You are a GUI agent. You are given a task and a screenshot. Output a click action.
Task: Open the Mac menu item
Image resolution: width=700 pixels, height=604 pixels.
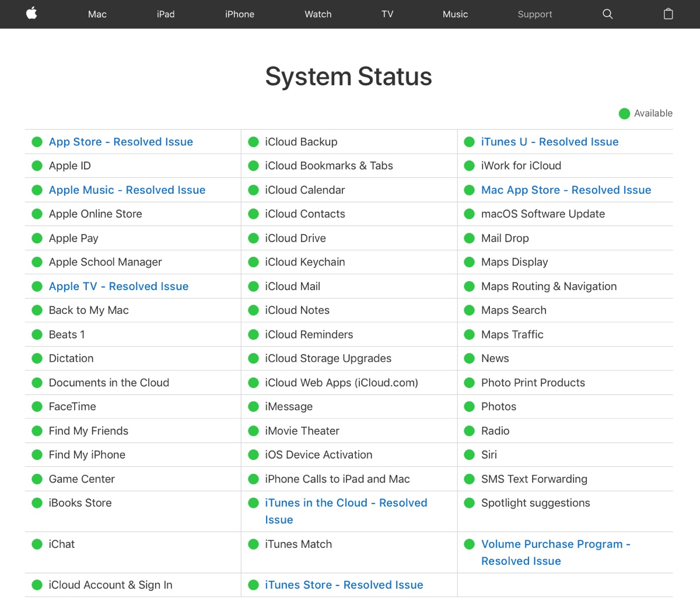[x=97, y=14]
